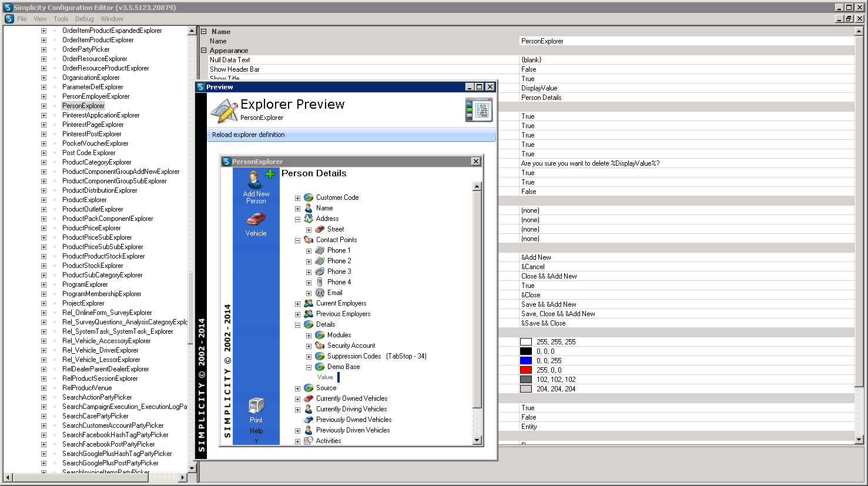Open the Debug menu

[x=84, y=19]
